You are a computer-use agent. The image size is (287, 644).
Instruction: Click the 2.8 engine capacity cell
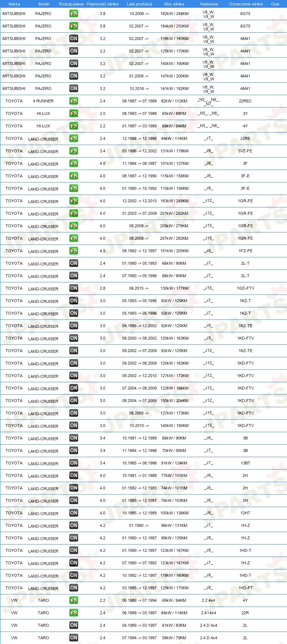coord(102,288)
